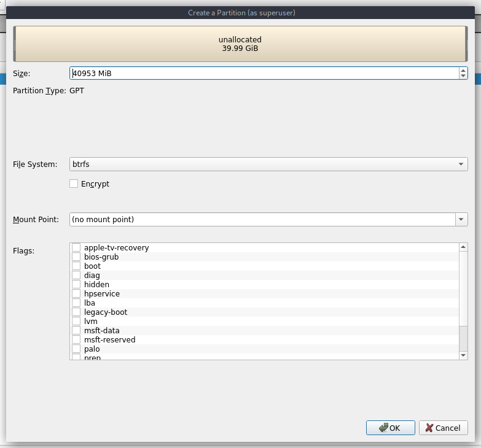The height and width of the screenshot is (448, 481).
Task: Tick the hidden flag checkbox
Action: [x=76, y=285]
